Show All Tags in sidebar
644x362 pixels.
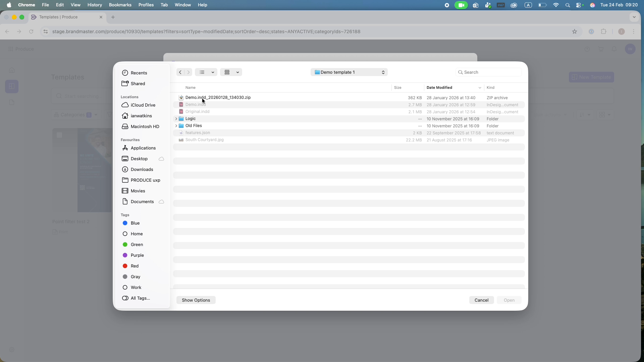(x=136, y=298)
